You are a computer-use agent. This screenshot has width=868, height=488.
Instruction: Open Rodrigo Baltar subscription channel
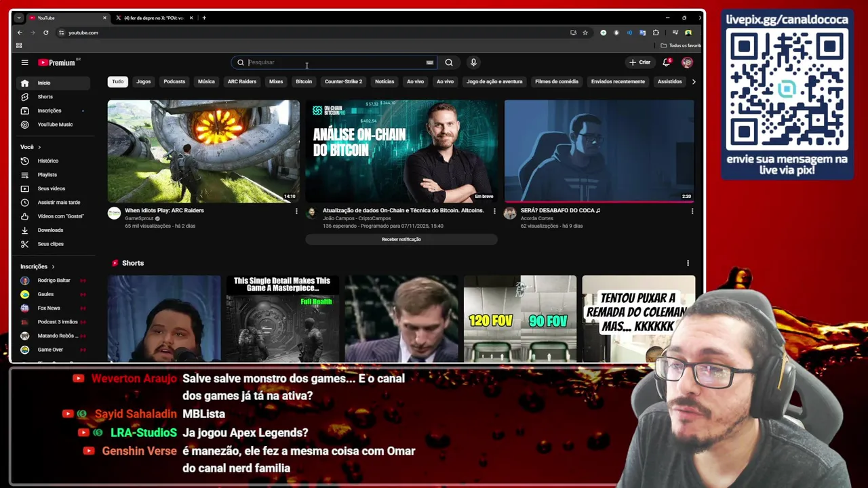[54, 281]
